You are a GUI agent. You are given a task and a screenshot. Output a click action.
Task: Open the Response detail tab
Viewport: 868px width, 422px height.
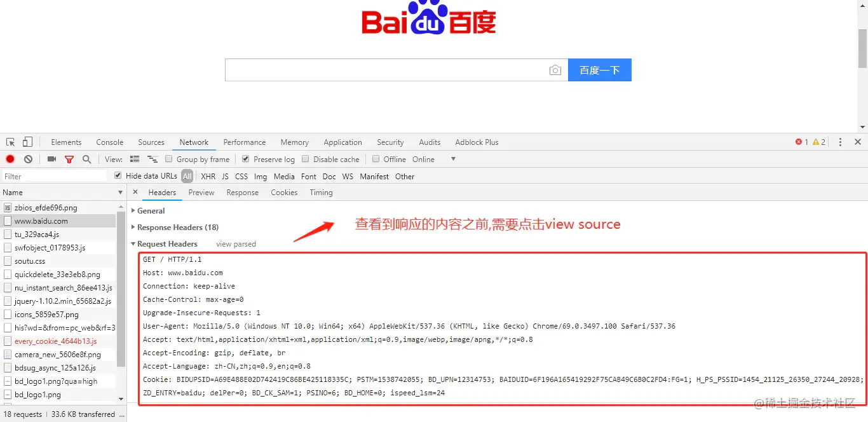point(243,192)
